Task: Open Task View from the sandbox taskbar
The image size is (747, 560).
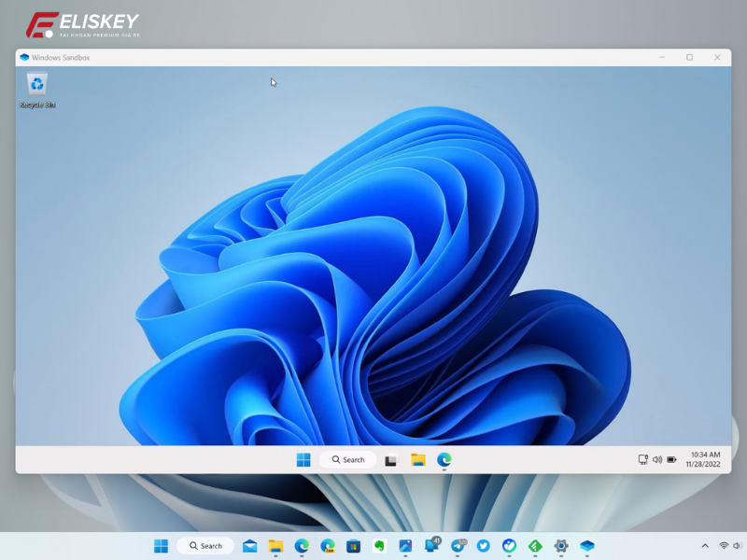Action: (x=390, y=459)
